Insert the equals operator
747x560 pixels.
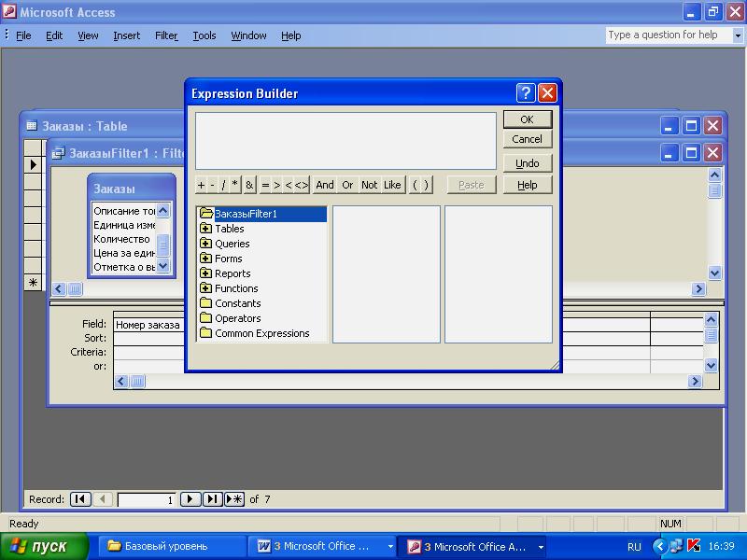pyautogui.click(x=265, y=185)
